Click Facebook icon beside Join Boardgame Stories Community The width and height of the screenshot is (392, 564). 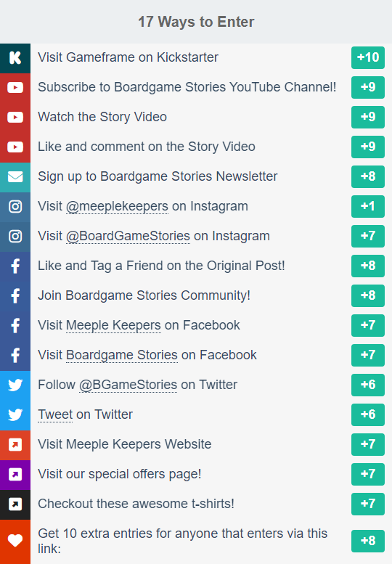(15, 295)
